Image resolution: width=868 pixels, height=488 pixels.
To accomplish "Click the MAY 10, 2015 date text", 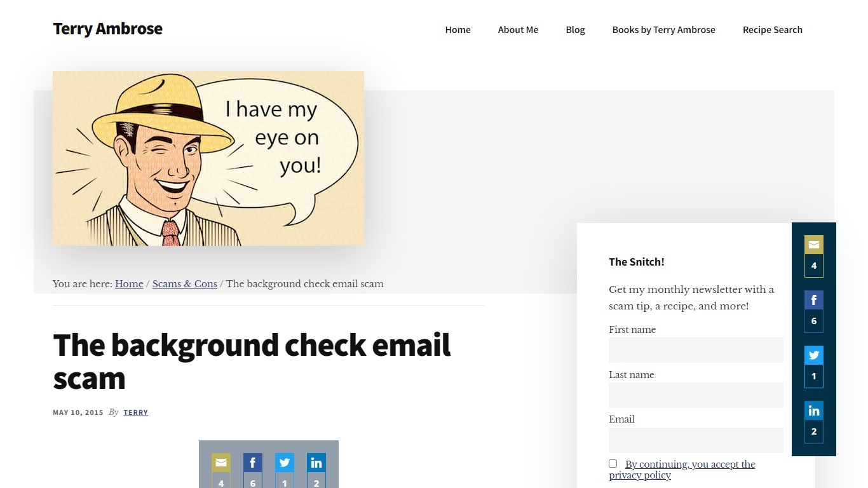I will (x=78, y=412).
